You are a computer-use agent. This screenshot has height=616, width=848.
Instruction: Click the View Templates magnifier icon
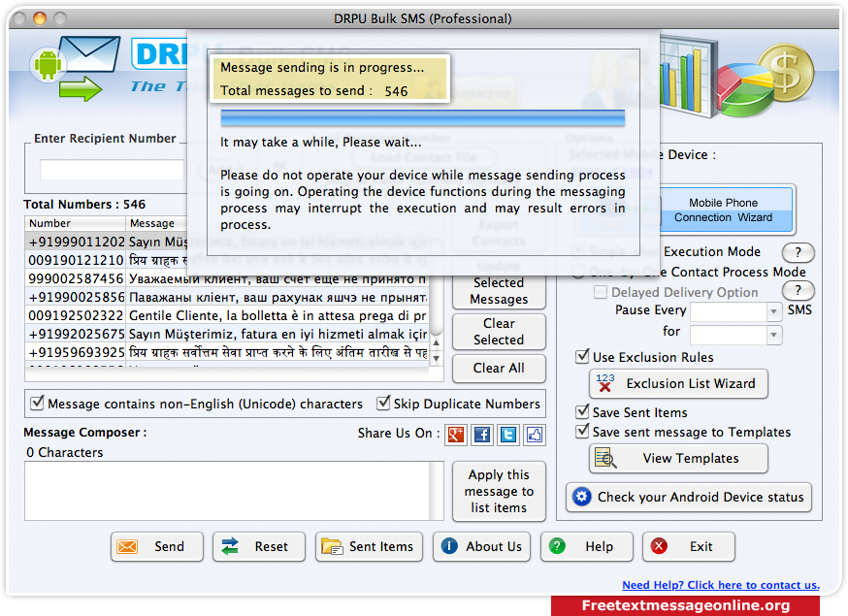605,458
